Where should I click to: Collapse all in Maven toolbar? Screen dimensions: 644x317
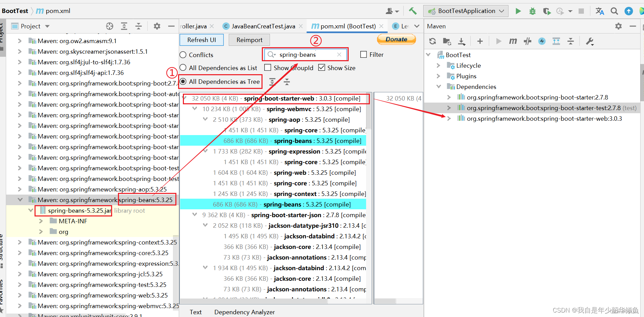tap(571, 41)
